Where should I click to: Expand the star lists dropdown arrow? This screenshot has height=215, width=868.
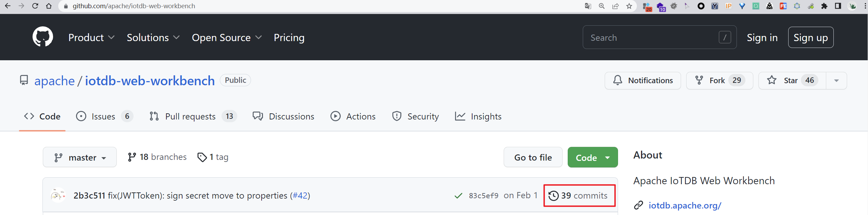[x=836, y=80]
